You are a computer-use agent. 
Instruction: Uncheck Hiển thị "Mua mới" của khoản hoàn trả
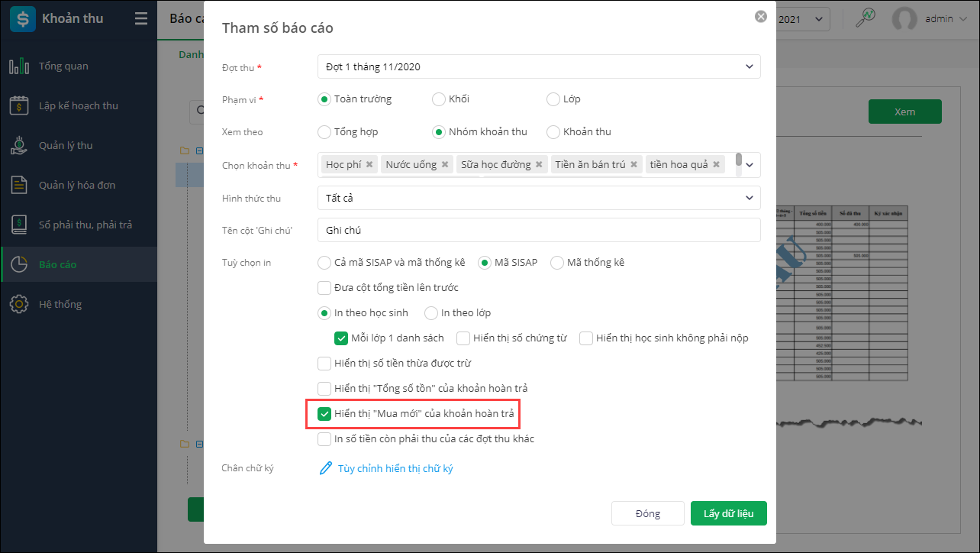[324, 414]
